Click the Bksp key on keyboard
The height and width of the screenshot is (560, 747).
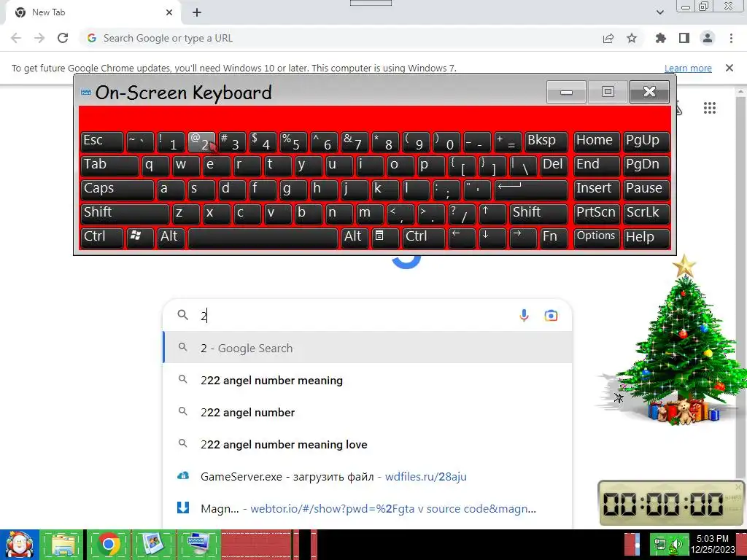pyautogui.click(x=546, y=142)
